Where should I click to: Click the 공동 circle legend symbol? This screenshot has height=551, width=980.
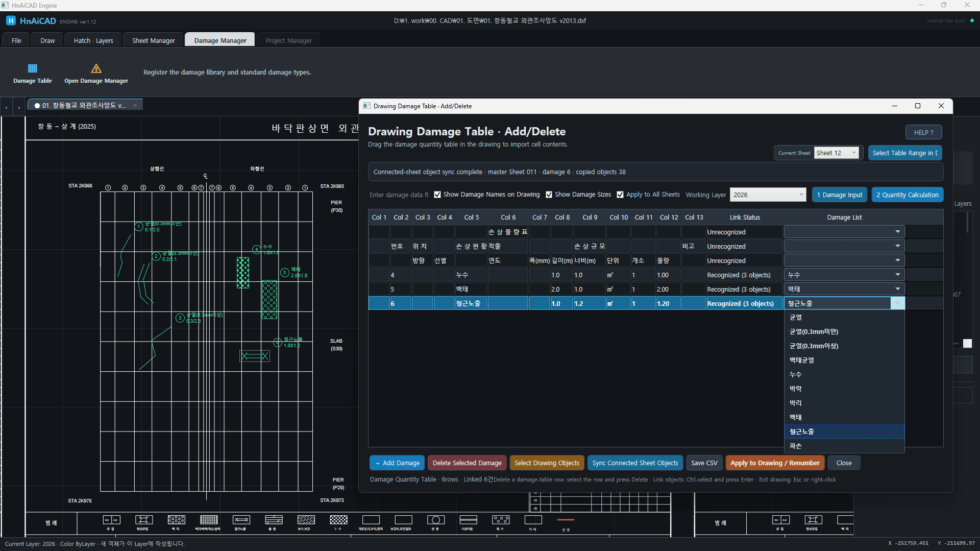click(x=436, y=520)
